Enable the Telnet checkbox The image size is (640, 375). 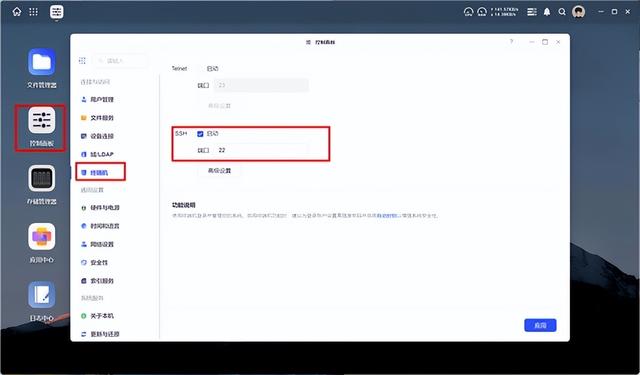(x=200, y=69)
